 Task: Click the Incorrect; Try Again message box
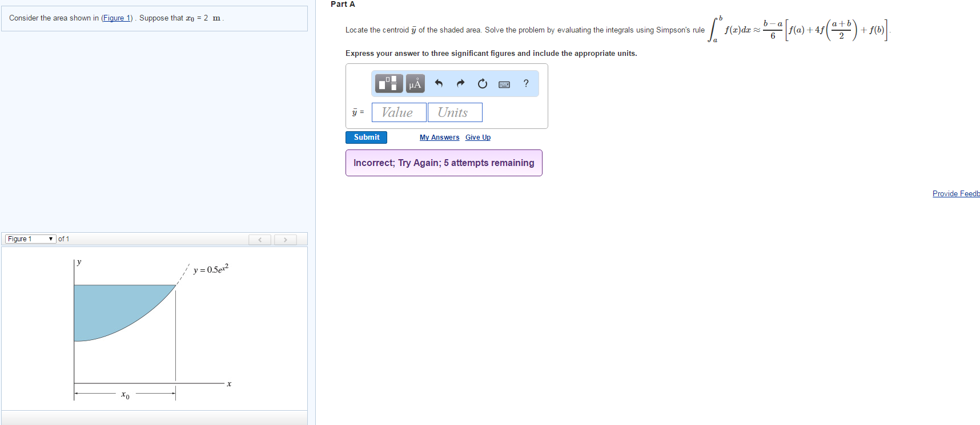coord(444,163)
